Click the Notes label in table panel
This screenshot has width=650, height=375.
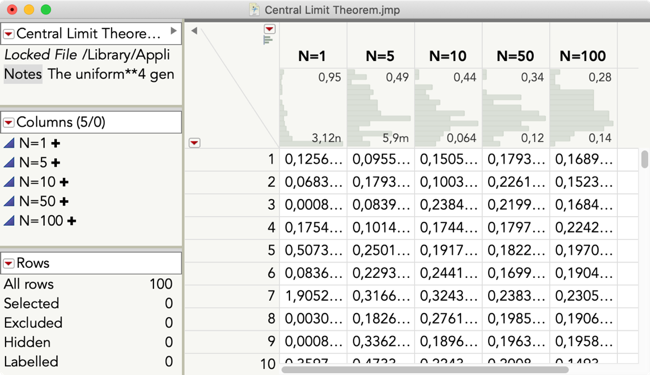coord(23,74)
